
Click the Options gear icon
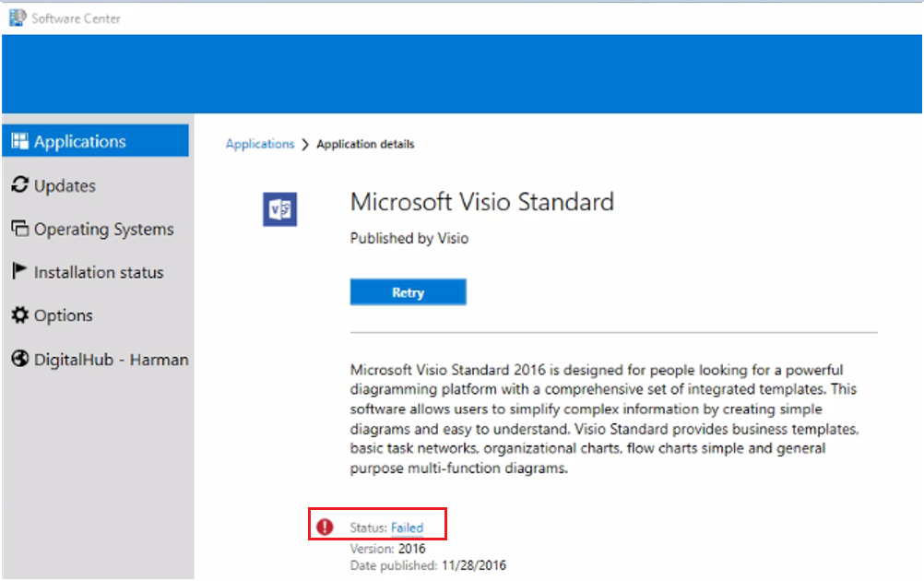19,315
